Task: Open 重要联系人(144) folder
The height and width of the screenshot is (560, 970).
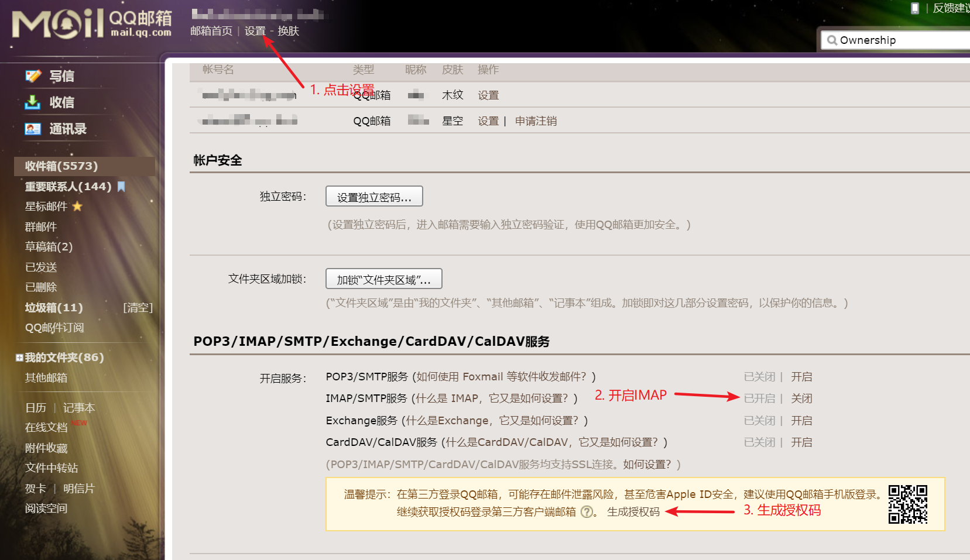Action: [x=68, y=187]
